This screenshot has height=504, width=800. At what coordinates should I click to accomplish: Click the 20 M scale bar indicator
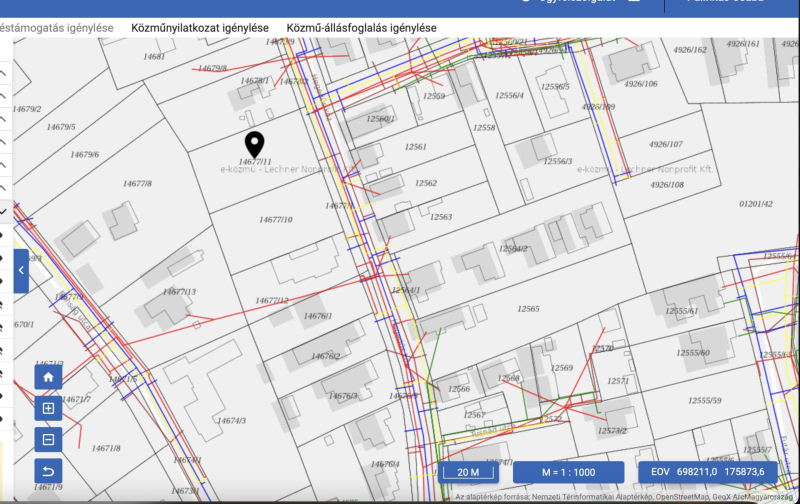pos(468,472)
